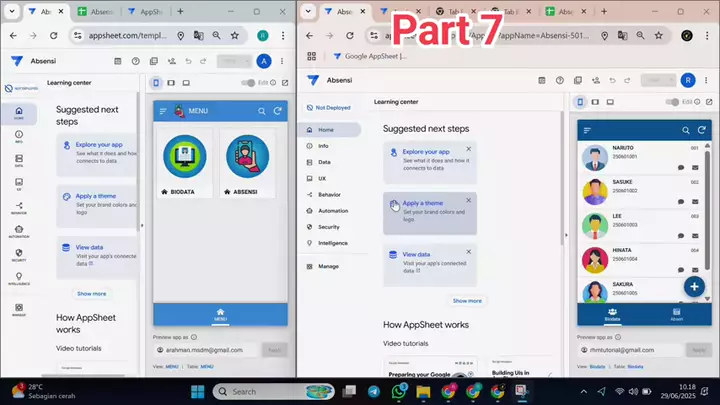The width and height of the screenshot is (720, 405).
Task: Expand Show more in right learning center
Action: [467, 300]
